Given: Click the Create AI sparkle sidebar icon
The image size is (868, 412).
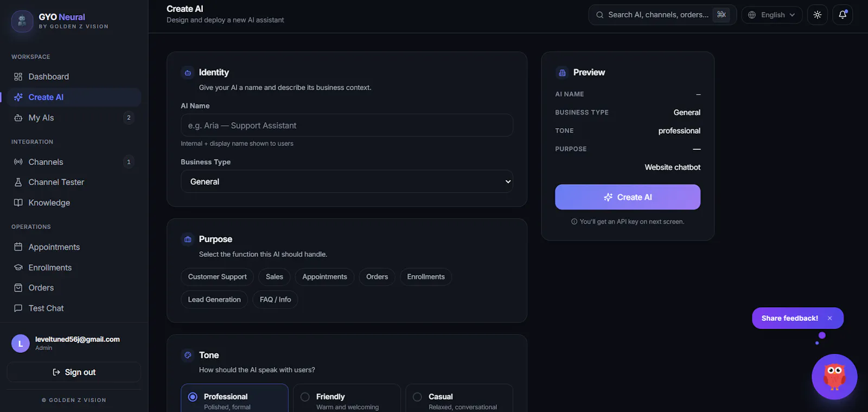Looking at the screenshot, I should pos(18,97).
